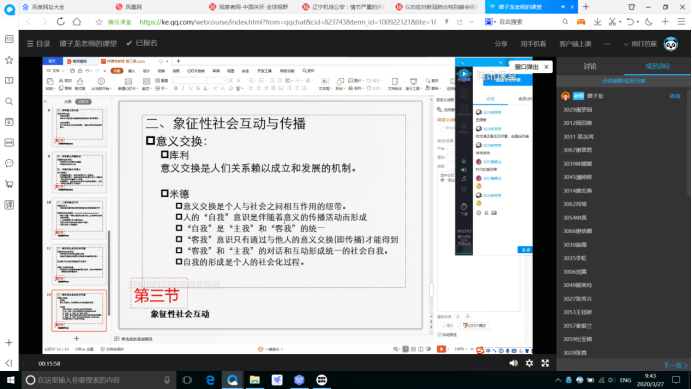692x389 pixels.
Task: Expand the more options ellipsis menu
Action: 607,44
